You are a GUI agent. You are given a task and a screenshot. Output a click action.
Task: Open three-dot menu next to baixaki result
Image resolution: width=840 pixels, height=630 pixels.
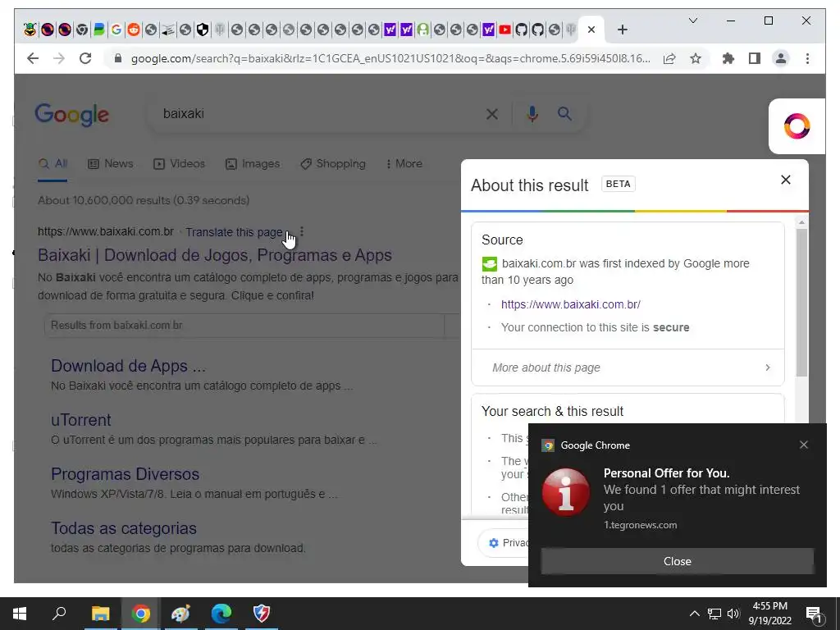click(302, 231)
